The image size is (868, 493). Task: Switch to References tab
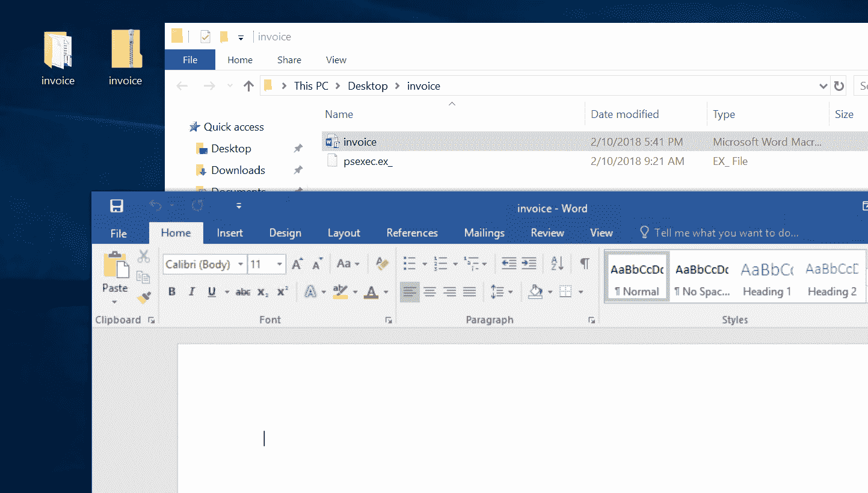412,233
